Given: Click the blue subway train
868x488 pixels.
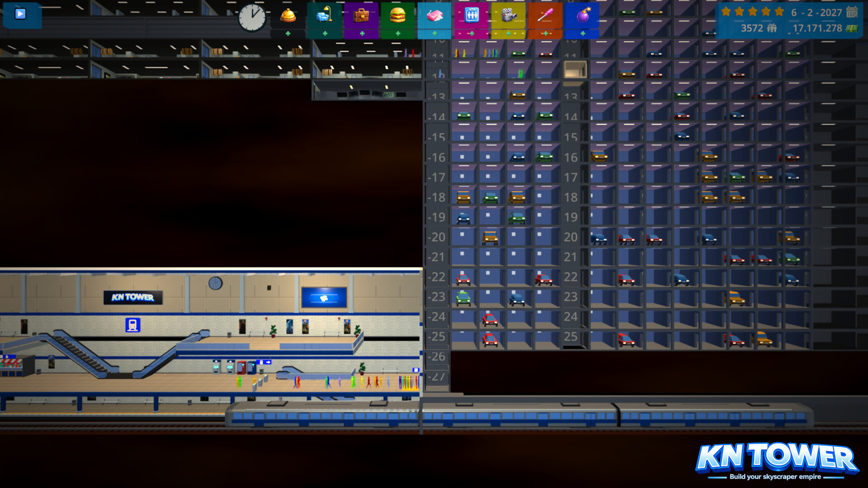Looking at the screenshot, I should click(x=519, y=415).
